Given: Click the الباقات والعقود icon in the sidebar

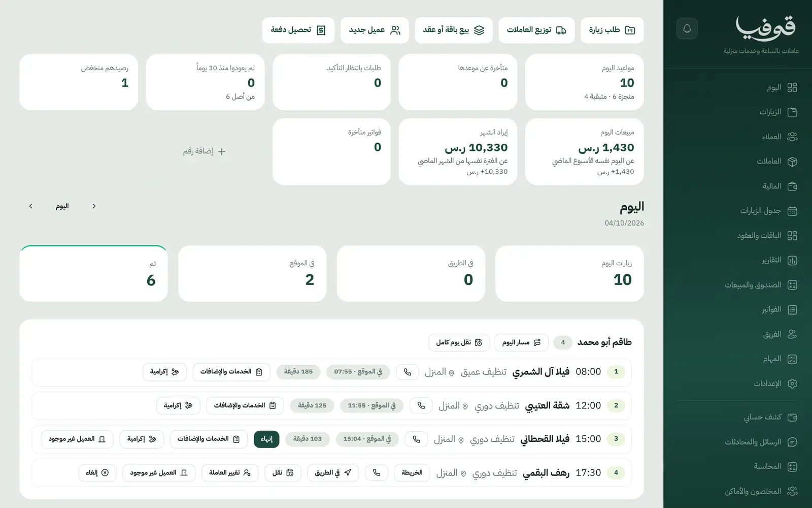Looking at the screenshot, I should click(792, 236).
